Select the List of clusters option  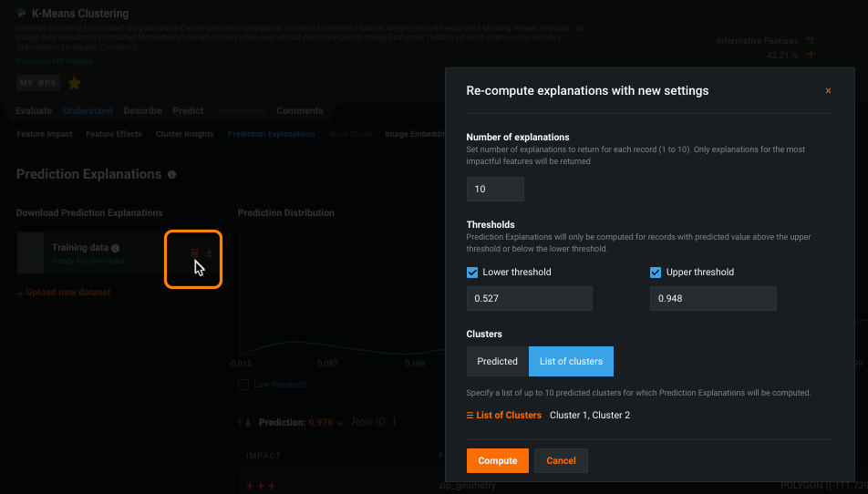[x=571, y=361]
